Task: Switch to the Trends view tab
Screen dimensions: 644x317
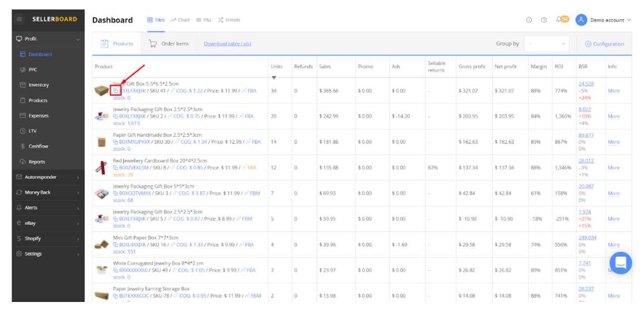Action: (229, 19)
